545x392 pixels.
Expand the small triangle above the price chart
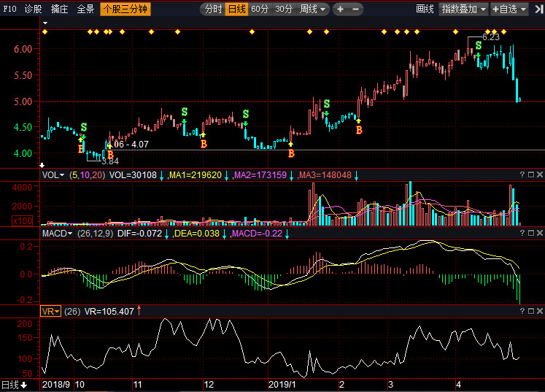pos(45,23)
